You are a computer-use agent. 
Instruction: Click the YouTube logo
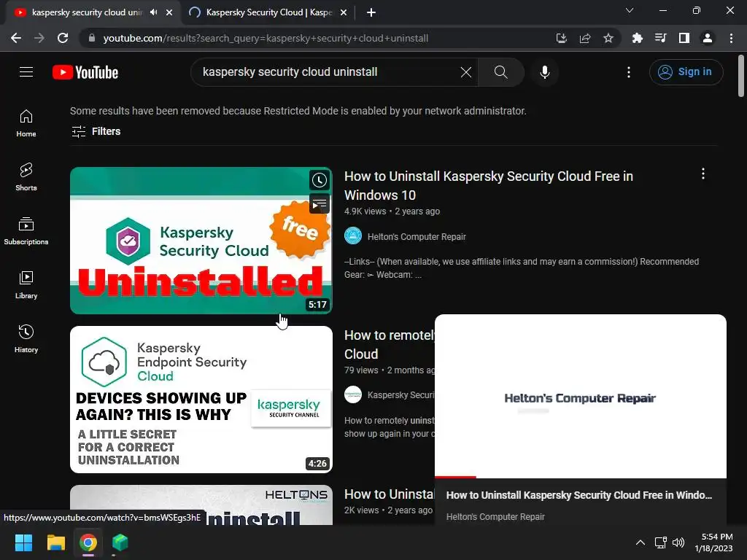(85, 72)
